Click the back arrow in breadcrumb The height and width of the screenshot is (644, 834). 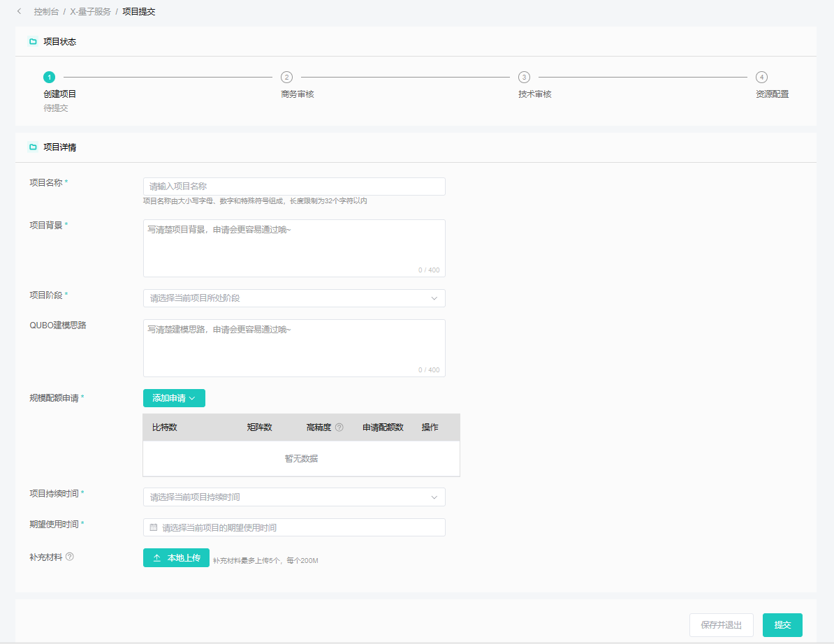click(x=19, y=12)
